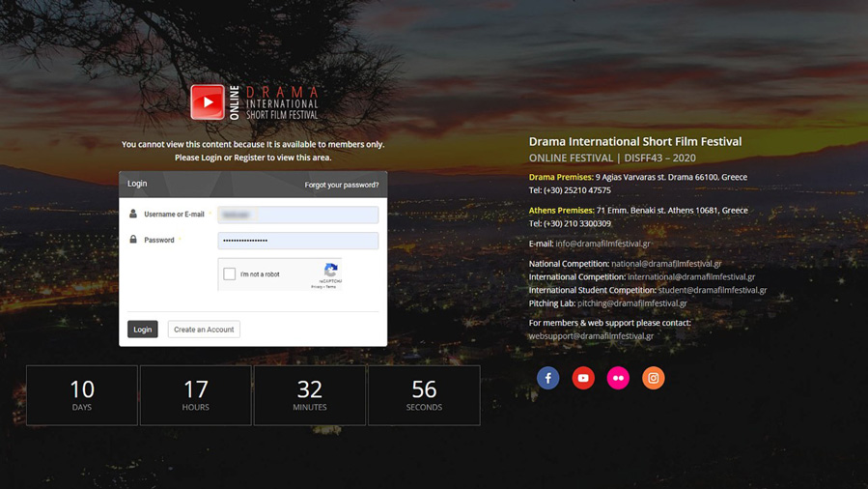Click the padlock icon beside Password
This screenshot has height=489, width=868.
pyautogui.click(x=133, y=240)
